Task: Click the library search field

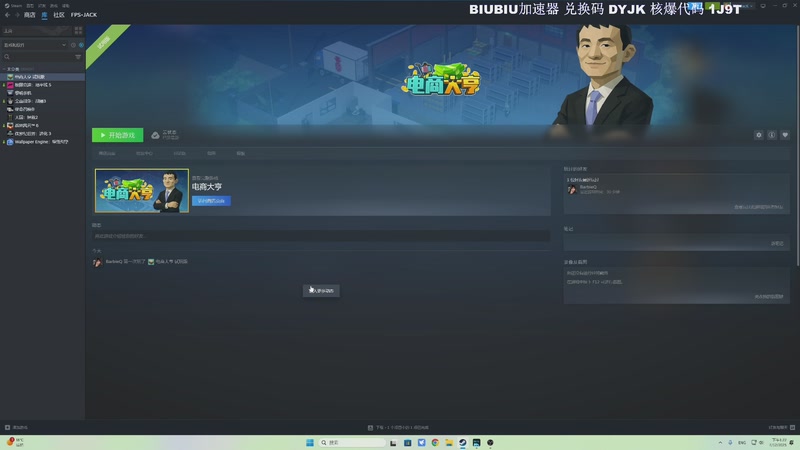Action: point(38,57)
